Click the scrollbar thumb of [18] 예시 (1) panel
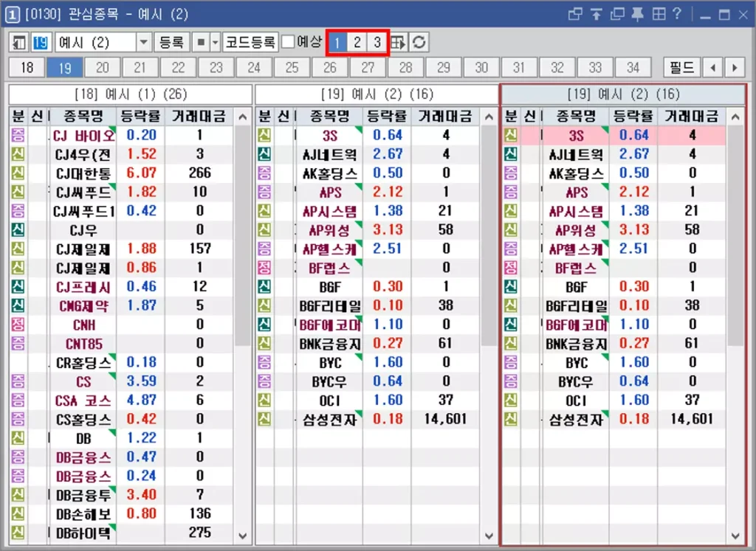This screenshot has width=756, height=551. (x=242, y=235)
